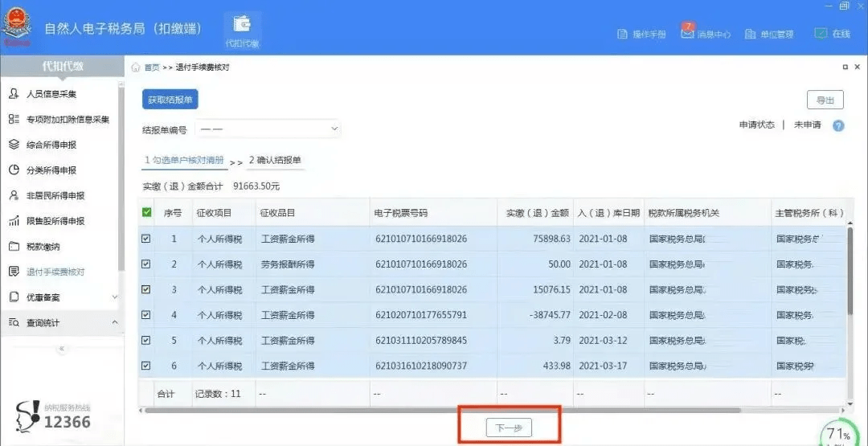Click the blue help question mark icon
868x446 pixels.
pyautogui.click(x=838, y=126)
